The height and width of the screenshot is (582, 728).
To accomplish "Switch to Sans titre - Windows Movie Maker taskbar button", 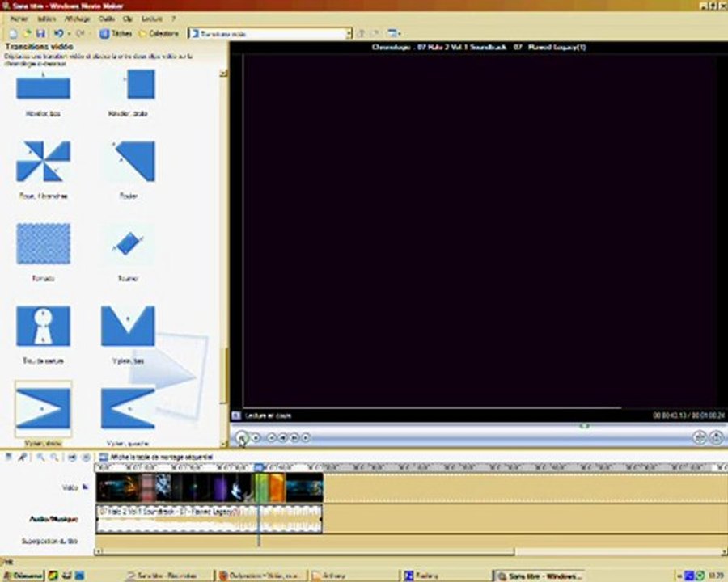I will (x=540, y=576).
